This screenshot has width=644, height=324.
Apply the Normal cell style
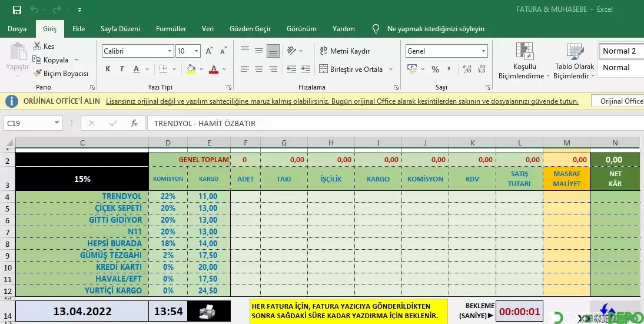tap(621, 67)
